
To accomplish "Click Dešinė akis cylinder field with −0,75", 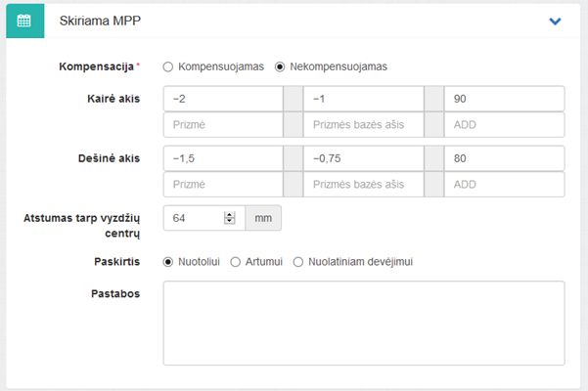I will click(x=363, y=158).
